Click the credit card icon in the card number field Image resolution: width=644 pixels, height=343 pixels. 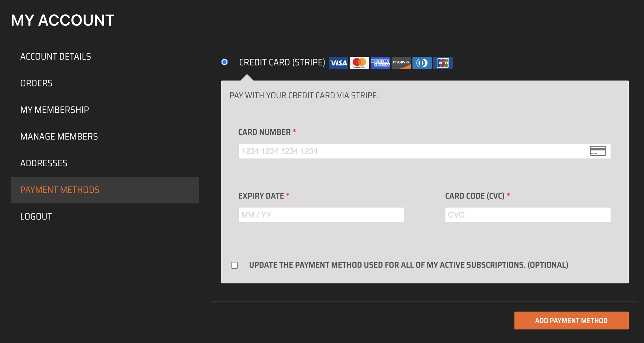(598, 151)
